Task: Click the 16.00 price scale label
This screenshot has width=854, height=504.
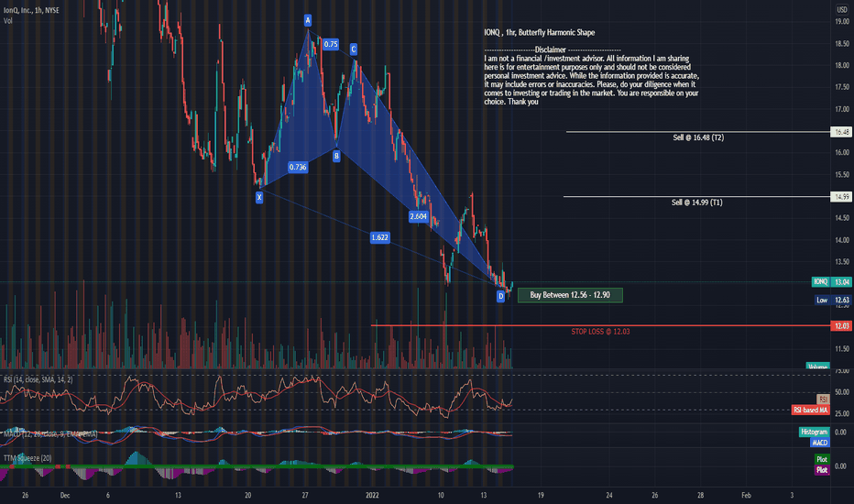Action: 842,152
